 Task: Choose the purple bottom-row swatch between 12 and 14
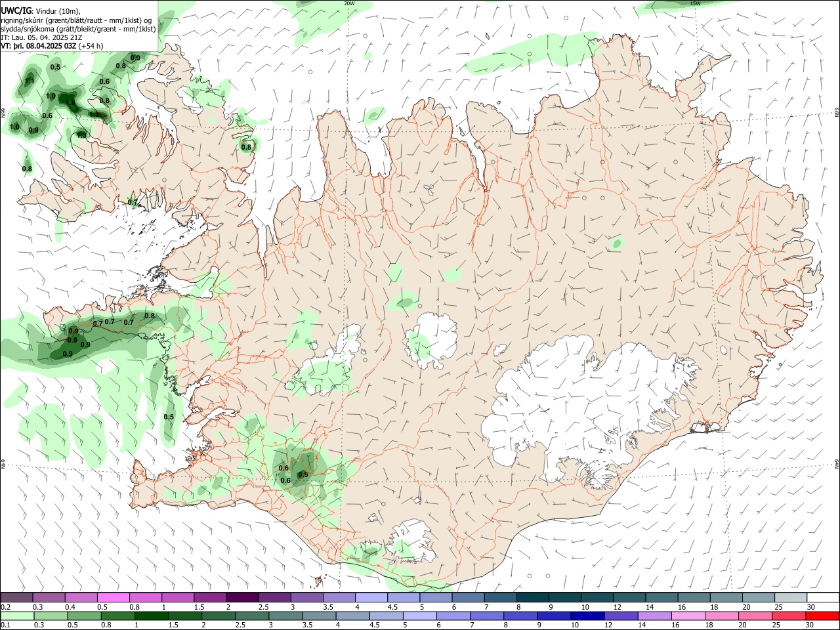click(621, 616)
